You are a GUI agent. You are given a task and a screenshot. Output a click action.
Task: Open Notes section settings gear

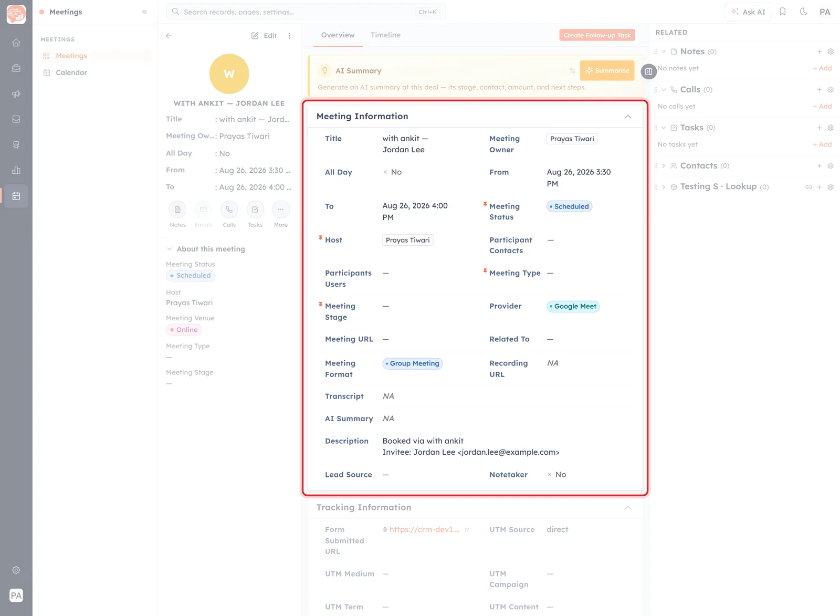(x=831, y=51)
